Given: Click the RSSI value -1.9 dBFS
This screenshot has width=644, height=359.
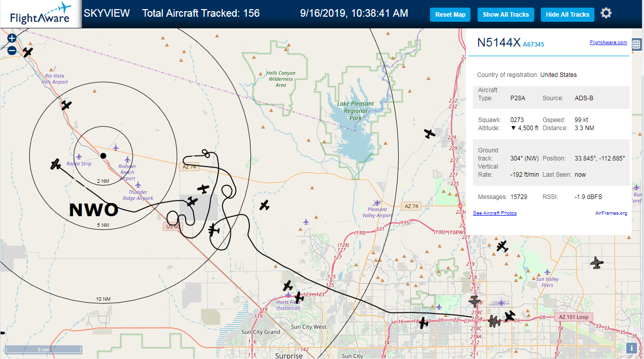Looking at the screenshot, I should pyautogui.click(x=588, y=197).
